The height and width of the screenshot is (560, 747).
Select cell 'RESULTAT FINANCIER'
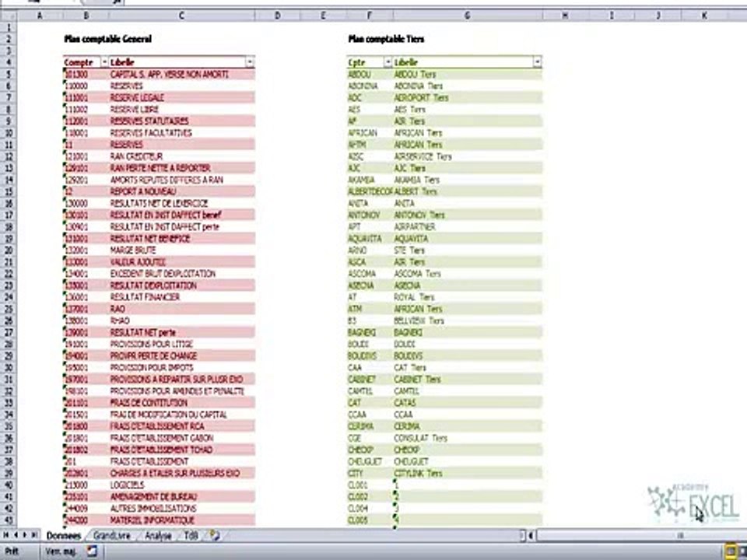(x=182, y=297)
